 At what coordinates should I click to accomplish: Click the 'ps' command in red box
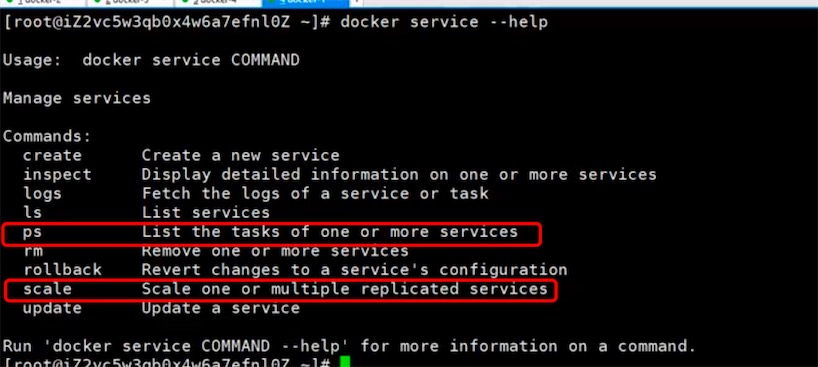tap(32, 232)
